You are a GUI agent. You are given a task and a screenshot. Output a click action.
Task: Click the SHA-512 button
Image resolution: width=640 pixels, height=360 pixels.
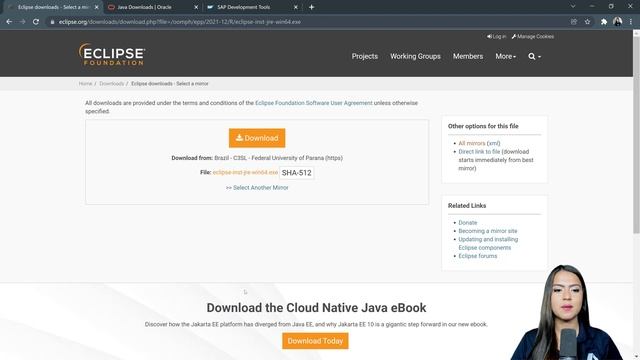point(296,173)
